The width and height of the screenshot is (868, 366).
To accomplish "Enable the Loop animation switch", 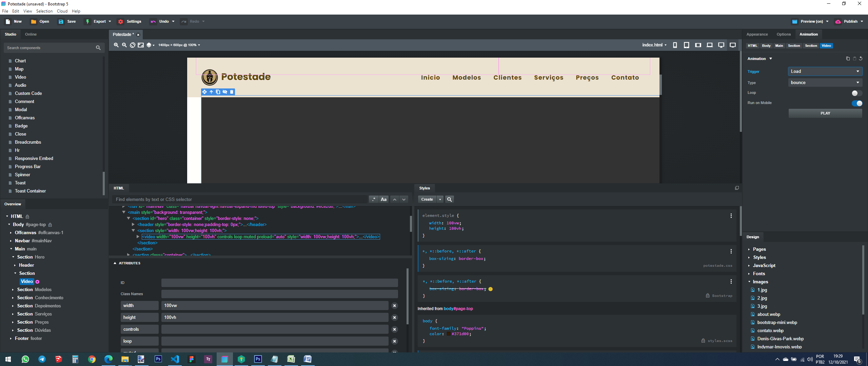I will (x=856, y=93).
